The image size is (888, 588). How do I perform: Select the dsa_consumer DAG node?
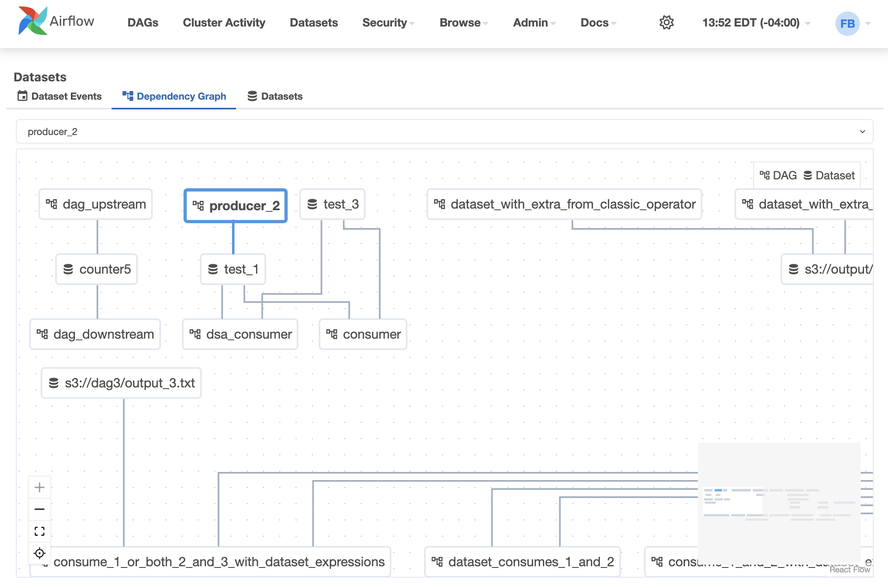click(x=240, y=334)
